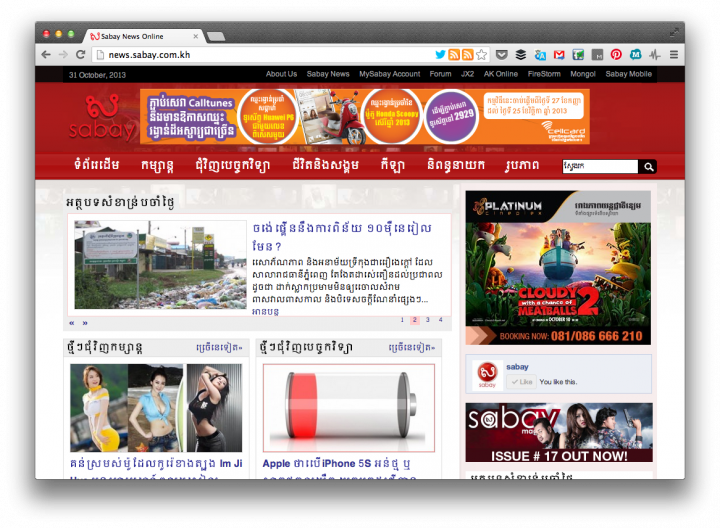
Task: Click the red battery article image
Action: click(349, 408)
